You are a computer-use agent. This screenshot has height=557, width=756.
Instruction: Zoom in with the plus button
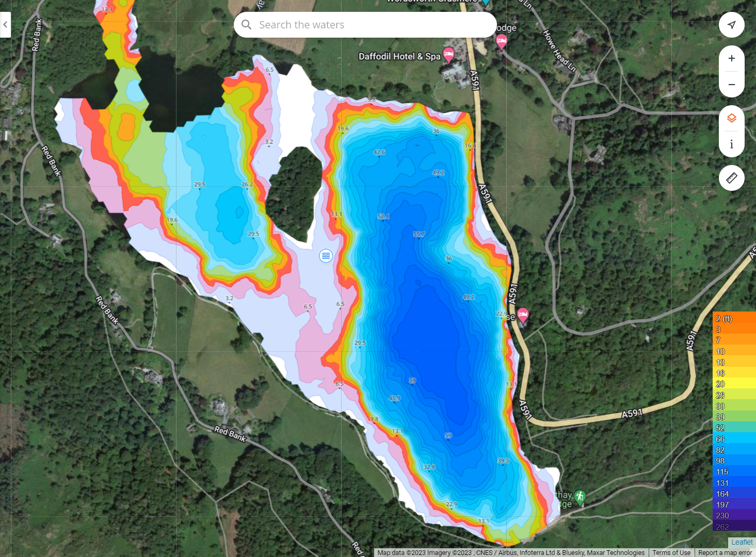point(731,58)
